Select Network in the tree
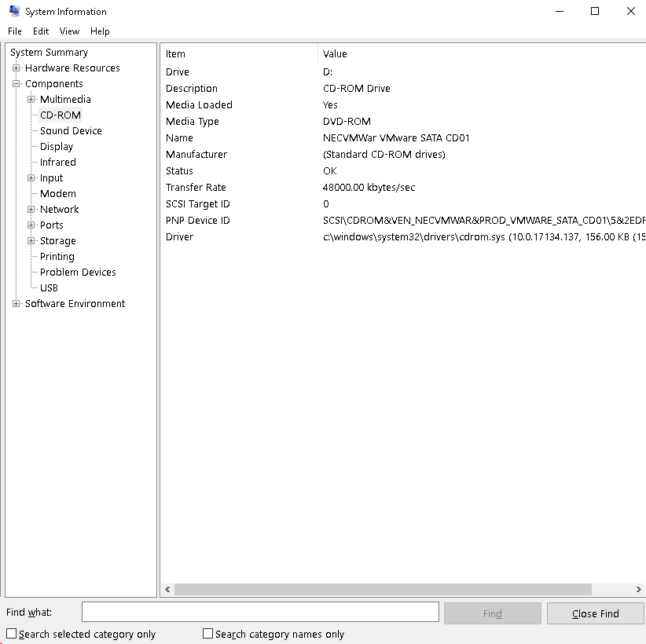Viewport: 646px width, 644px height. [59, 209]
